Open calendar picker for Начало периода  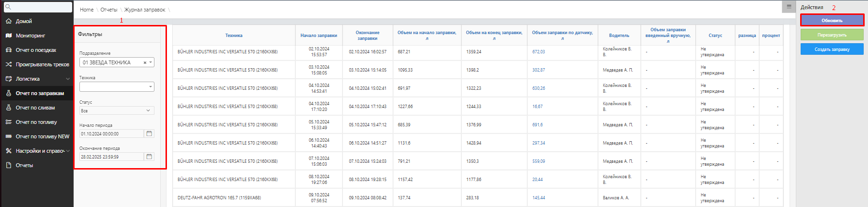(149, 134)
